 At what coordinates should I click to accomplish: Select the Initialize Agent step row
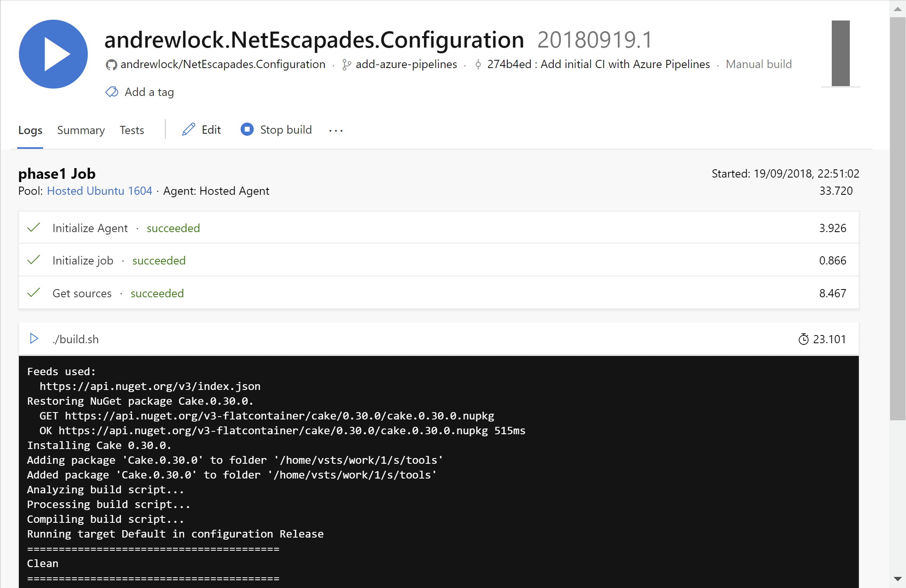(x=439, y=228)
